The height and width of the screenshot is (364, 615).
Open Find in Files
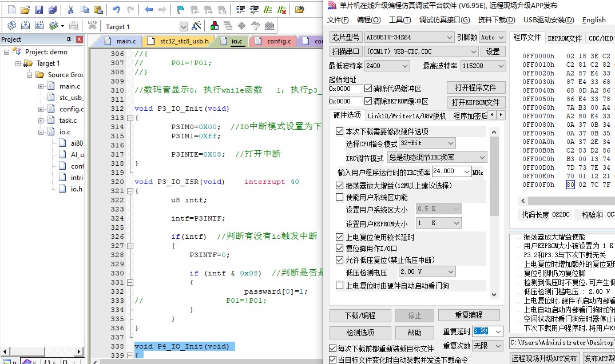pos(300,9)
